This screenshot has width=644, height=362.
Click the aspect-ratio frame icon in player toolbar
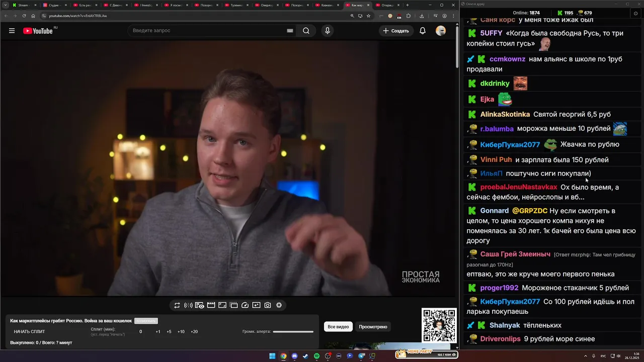click(x=222, y=305)
